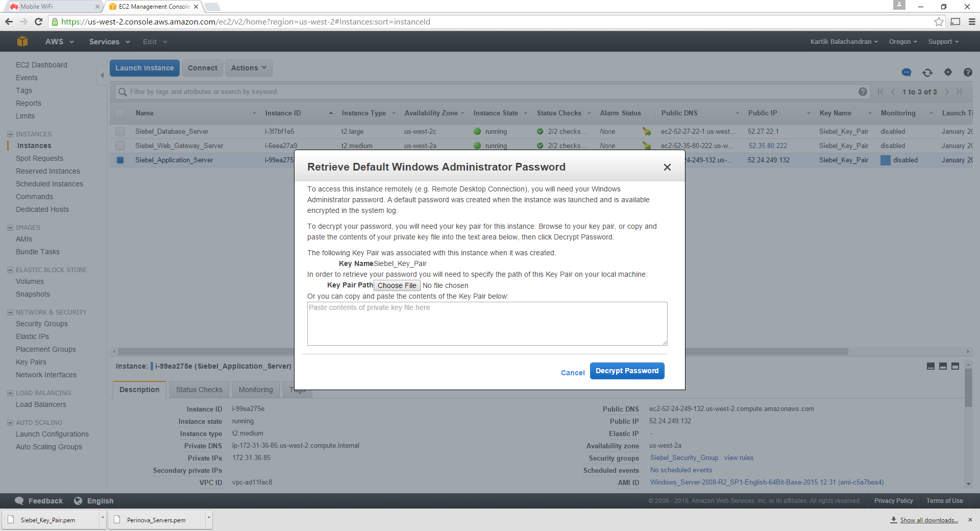Image resolution: width=980 pixels, height=531 pixels.
Task: Bookmark this page with the star icon
Action: (939, 21)
